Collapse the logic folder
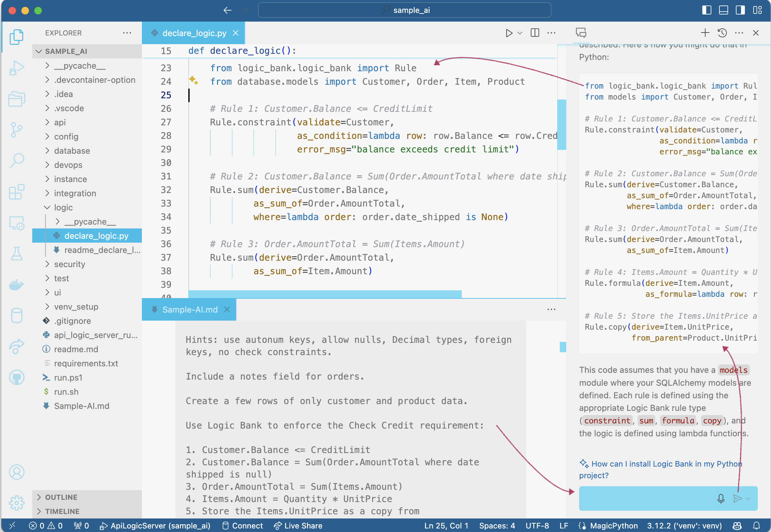Image resolution: width=771 pixels, height=532 pixels. (63, 207)
